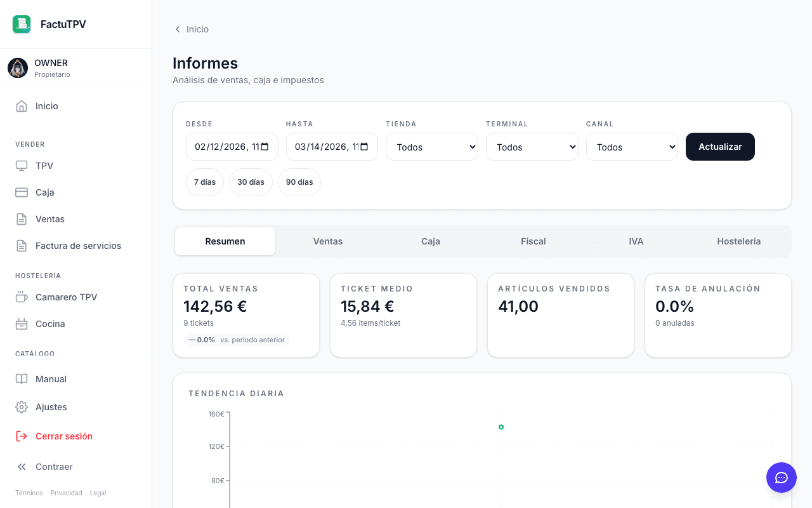812x508 pixels.
Task: Click the back chevron beside Inicio breadcrumb
Action: tap(178, 29)
